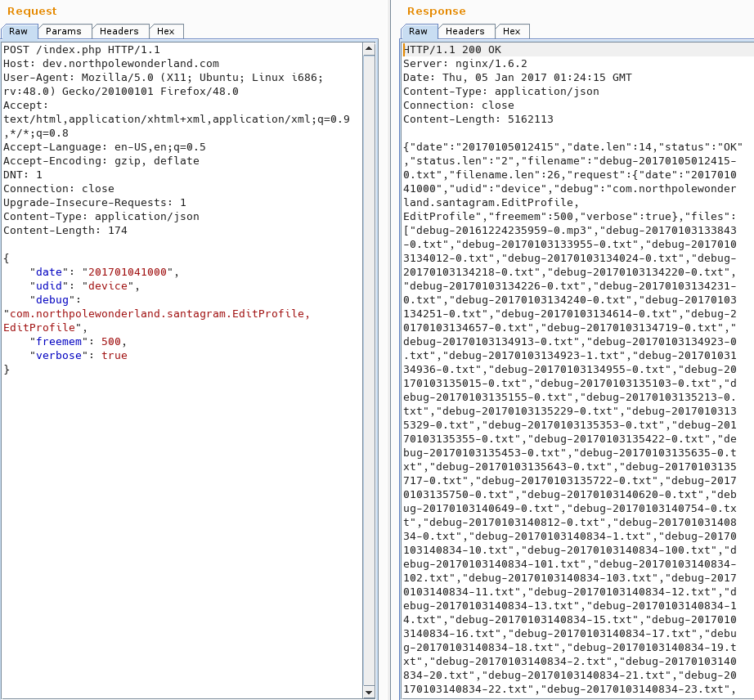Click the verbose true value in request body

pyautogui.click(x=114, y=356)
